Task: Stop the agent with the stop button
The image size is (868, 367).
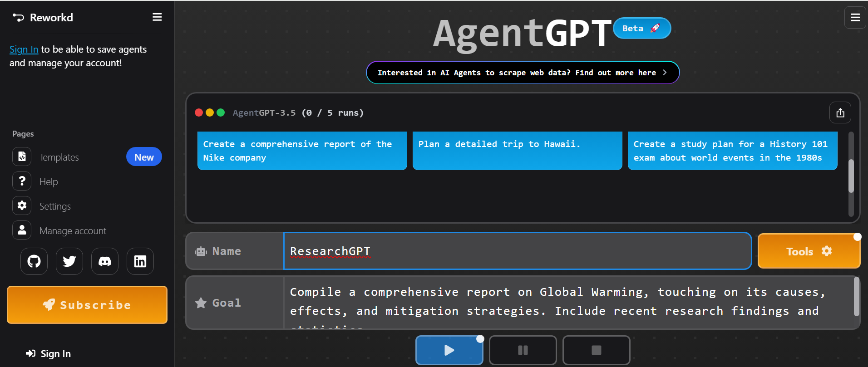Action: coord(597,350)
